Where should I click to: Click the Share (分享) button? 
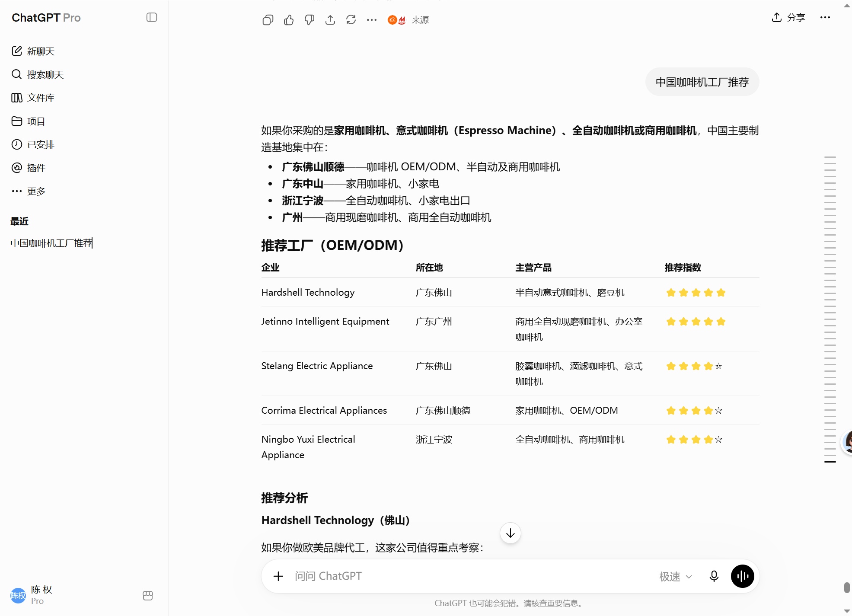click(x=788, y=17)
